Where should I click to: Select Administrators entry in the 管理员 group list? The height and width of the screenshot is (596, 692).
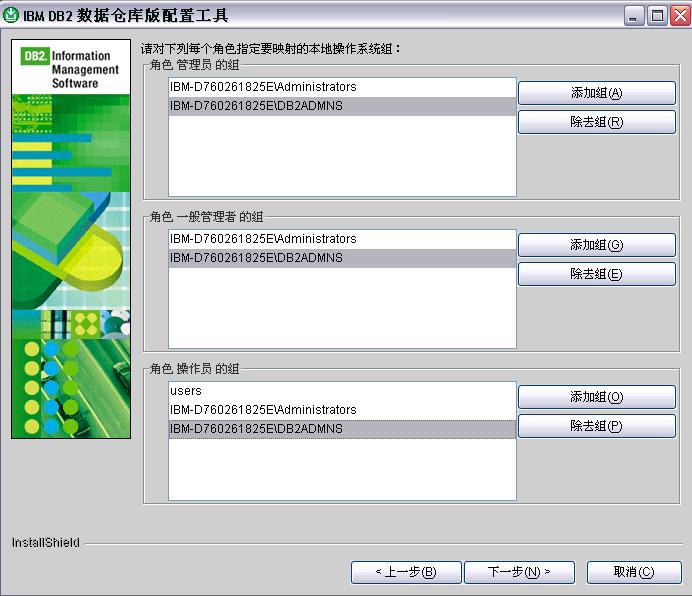click(342, 87)
